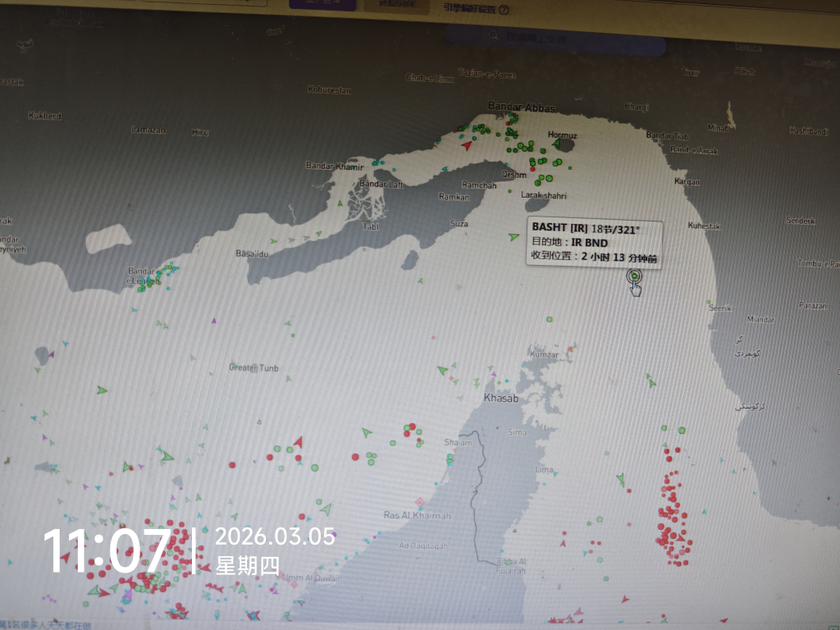Click the Kohurestan map label

[329, 90]
